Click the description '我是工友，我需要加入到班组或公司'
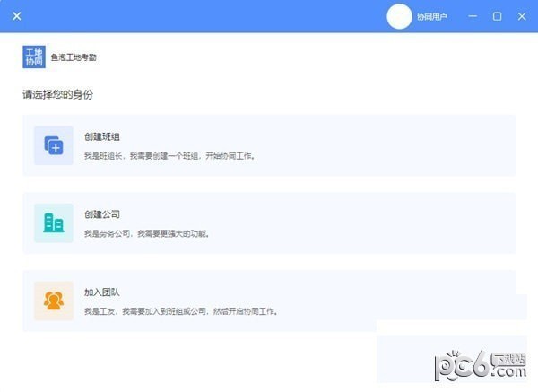Viewport: 538px width, 392px height. [181, 311]
